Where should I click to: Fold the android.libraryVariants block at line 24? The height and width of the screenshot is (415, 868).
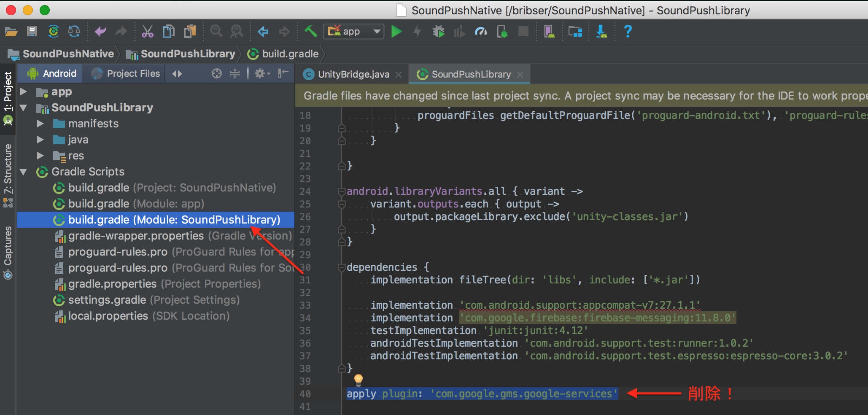pyautogui.click(x=342, y=191)
